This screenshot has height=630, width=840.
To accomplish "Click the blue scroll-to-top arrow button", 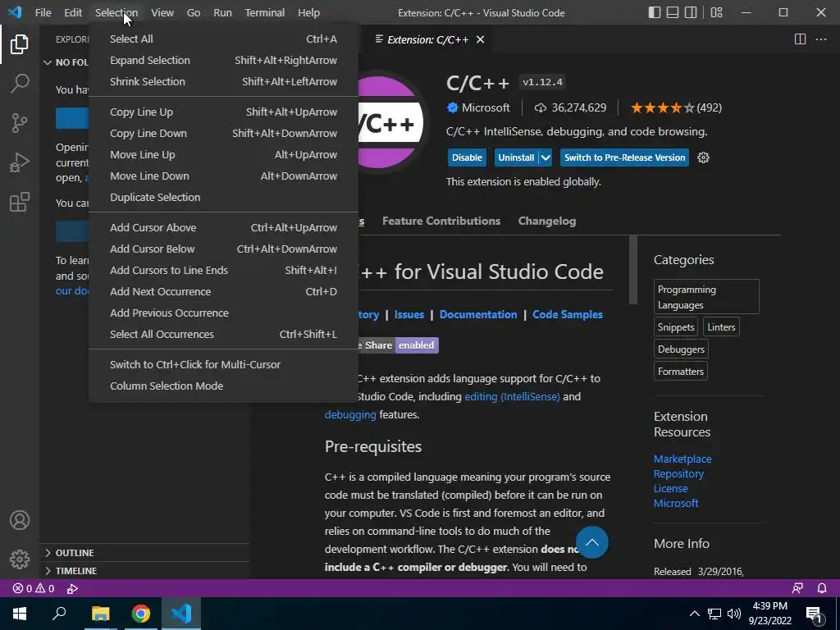I will point(592,542).
